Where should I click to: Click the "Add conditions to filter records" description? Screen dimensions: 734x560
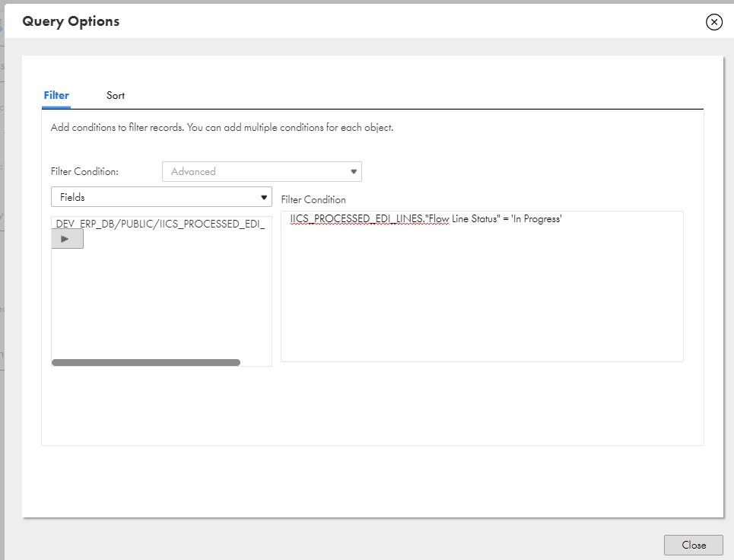(x=222, y=127)
